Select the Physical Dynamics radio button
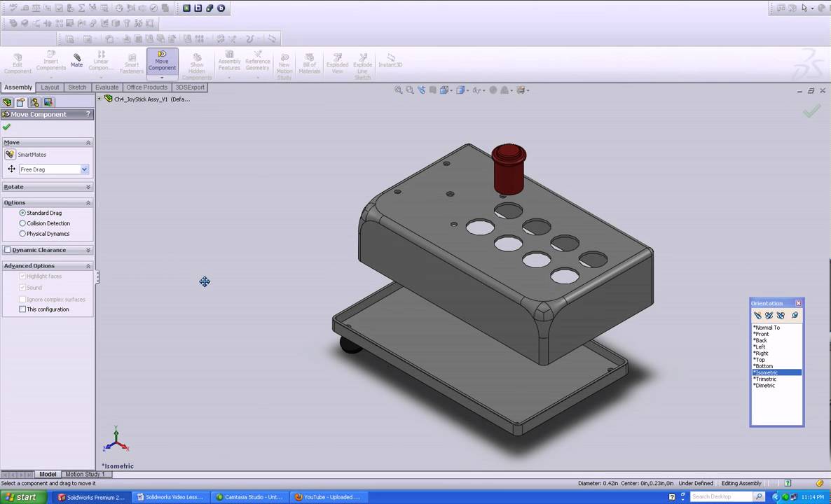 point(22,233)
